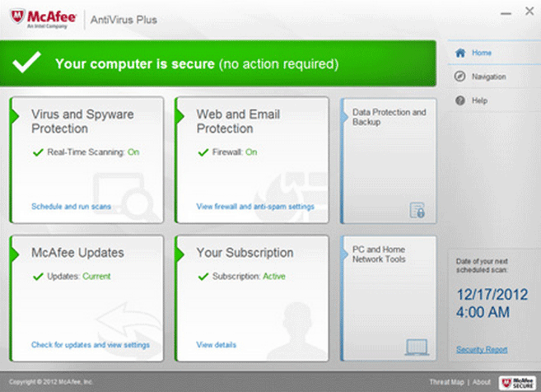Open the Help menu item
Viewport: 541px width, 392px height.
479,101
